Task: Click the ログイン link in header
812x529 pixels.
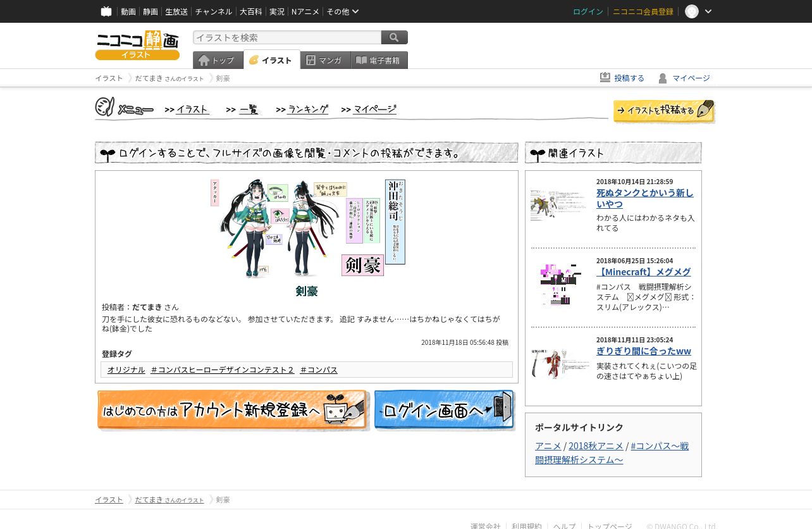Action: [x=588, y=11]
